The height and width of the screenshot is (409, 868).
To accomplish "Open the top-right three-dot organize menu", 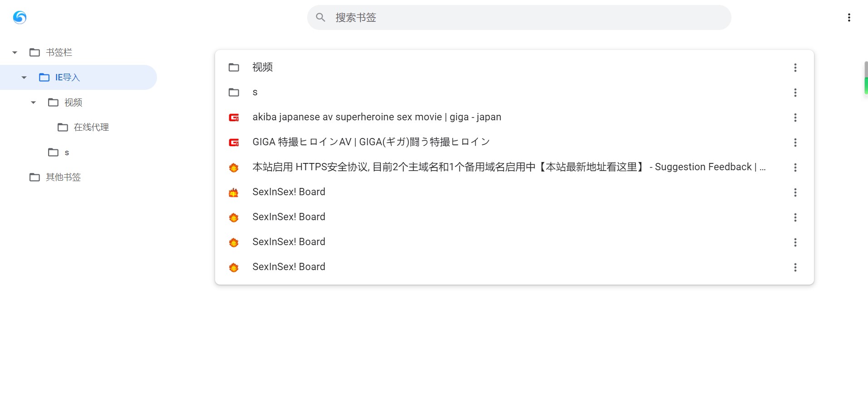I will (x=849, y=17).
